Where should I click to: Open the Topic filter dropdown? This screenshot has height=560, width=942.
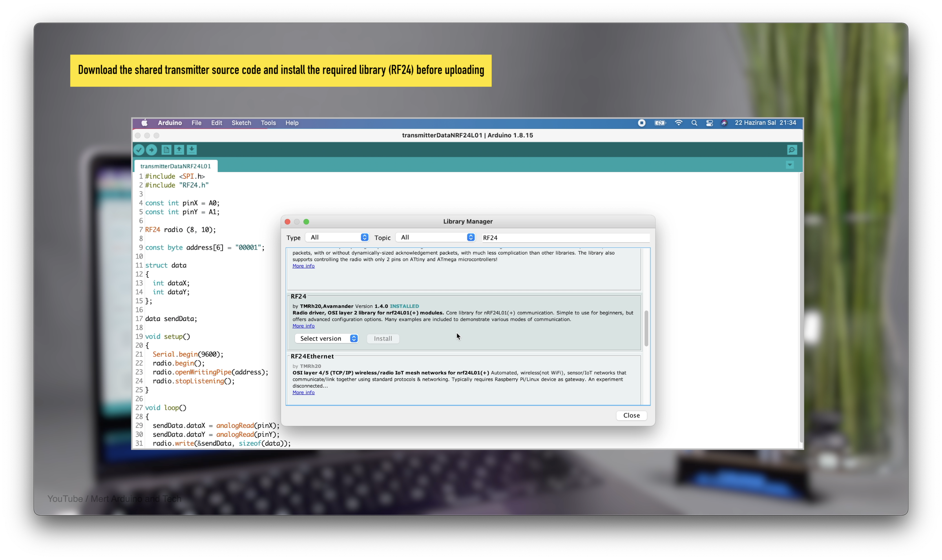[x=436, y=237]
